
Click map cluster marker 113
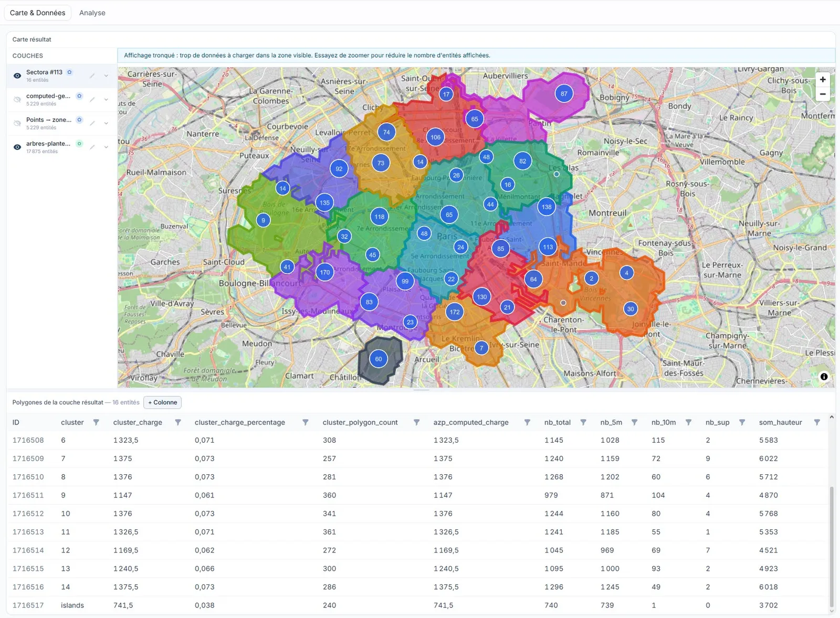pyautogui.click(x=548, y=247)
